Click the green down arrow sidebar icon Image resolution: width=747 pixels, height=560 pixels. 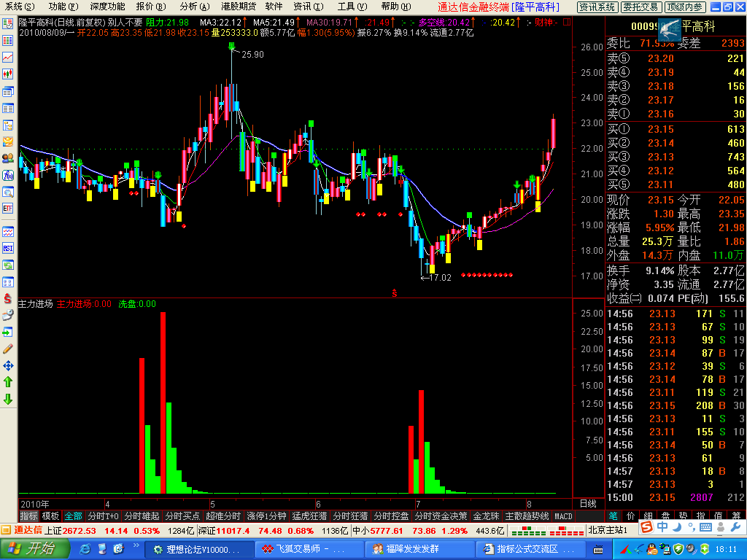(x=7, y=399)
